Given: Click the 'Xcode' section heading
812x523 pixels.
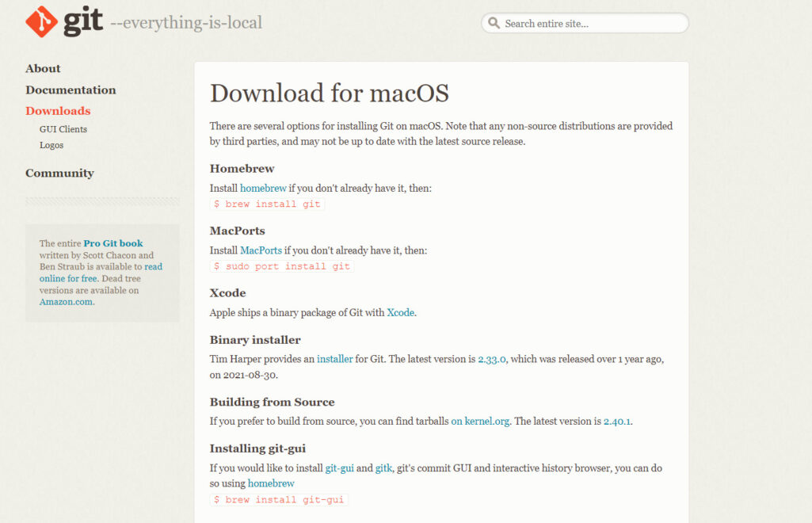Looking at the screenshot, I should click(228, 292).
